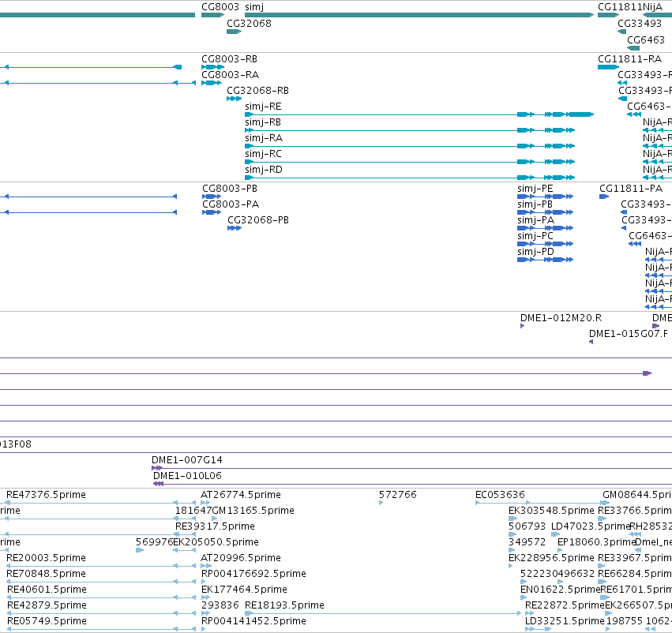Click the 349572 feature label
The height and width of the screenshot is (633, 672).
pos(527,543)
